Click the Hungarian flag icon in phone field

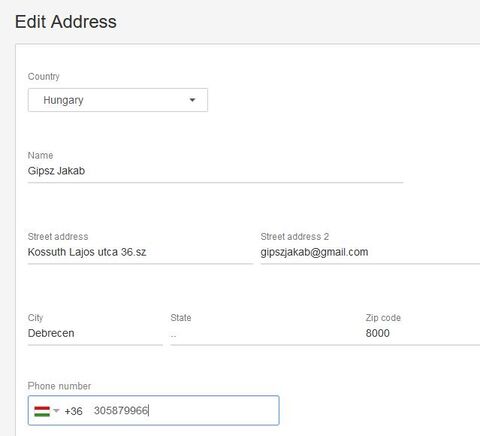(42, 411)
